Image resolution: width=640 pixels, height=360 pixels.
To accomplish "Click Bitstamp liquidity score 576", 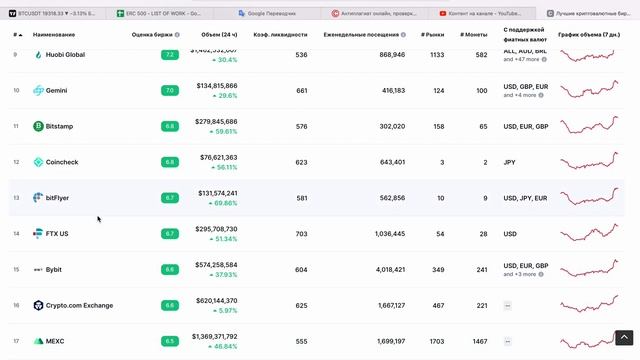I will pyautogui.click(x=301, y=127).
